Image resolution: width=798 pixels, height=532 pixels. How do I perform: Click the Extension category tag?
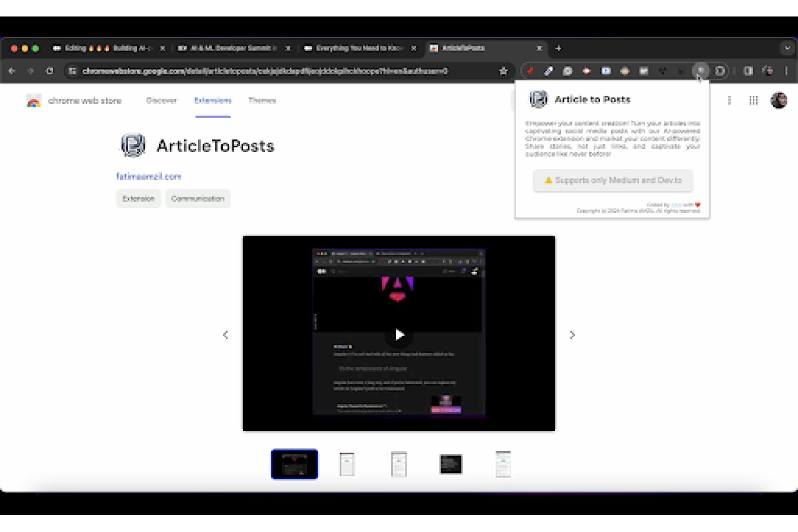pyautogui.click(x=138, y=198)
